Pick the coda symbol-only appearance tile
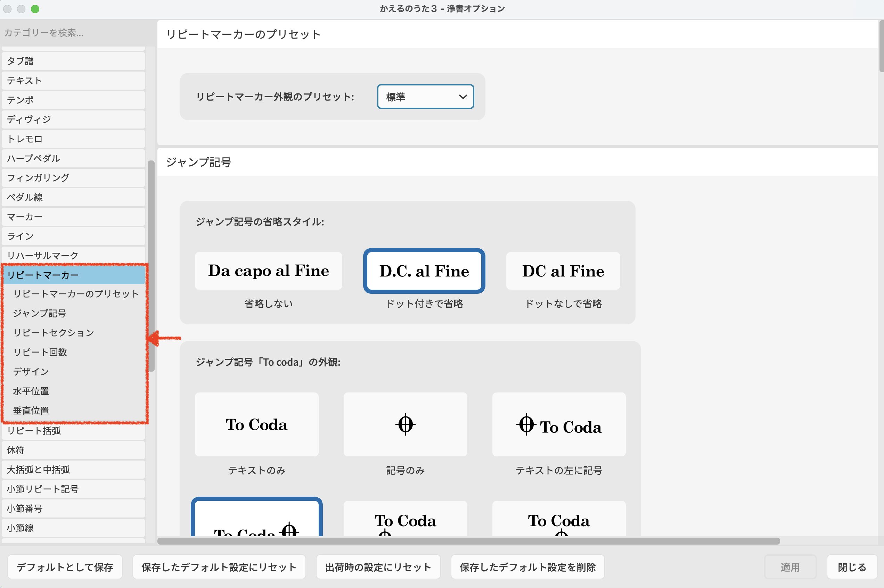884x588 pixels. [x=405, y=424]
